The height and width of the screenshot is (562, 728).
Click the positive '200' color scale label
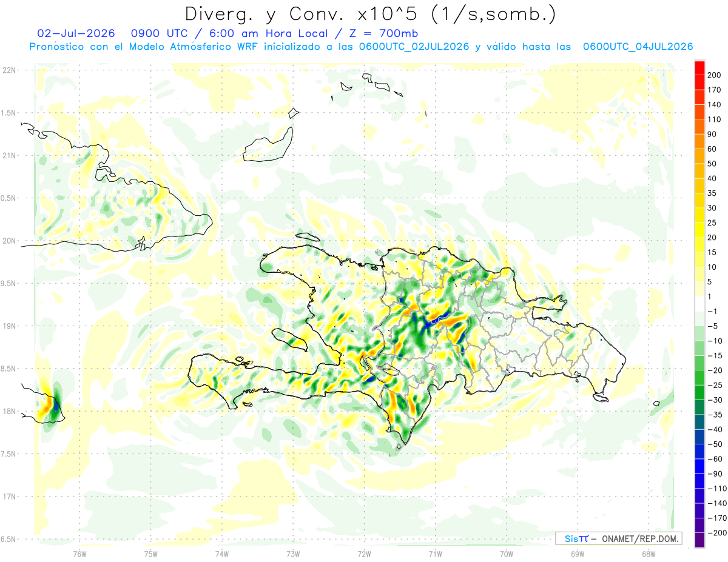click(714, 75)
